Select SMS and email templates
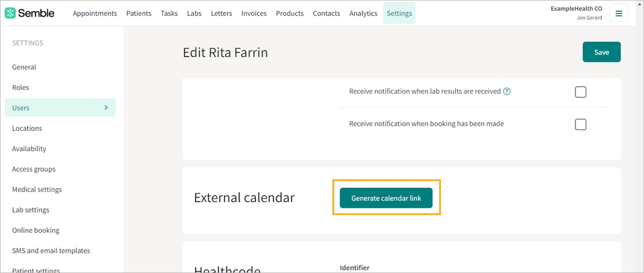 (51, 250)
